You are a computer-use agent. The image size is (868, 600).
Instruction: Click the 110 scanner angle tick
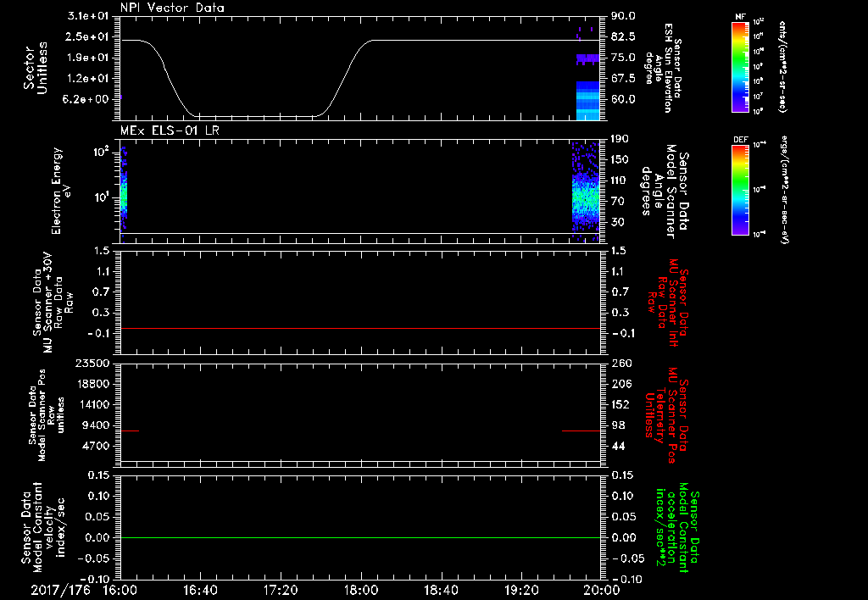point(620,181)
